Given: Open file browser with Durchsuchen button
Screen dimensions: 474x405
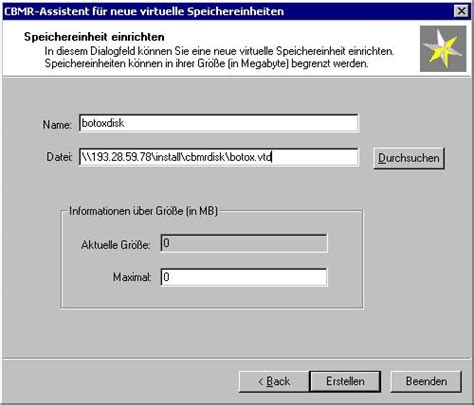Looking at the screenshot, I should [x=409, y=158].
